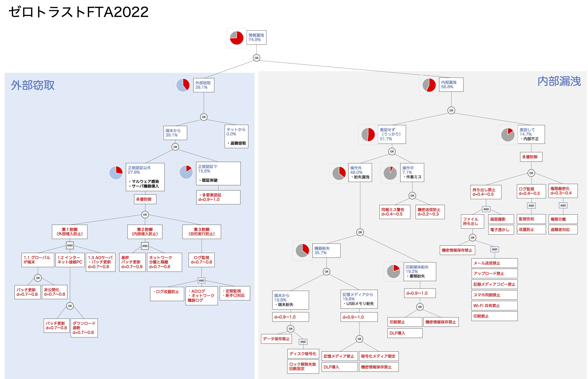Click pie chart beside 正規認証以外 27.8%
588x379 pixels.
pyautogui.click(x=116, y=173)
